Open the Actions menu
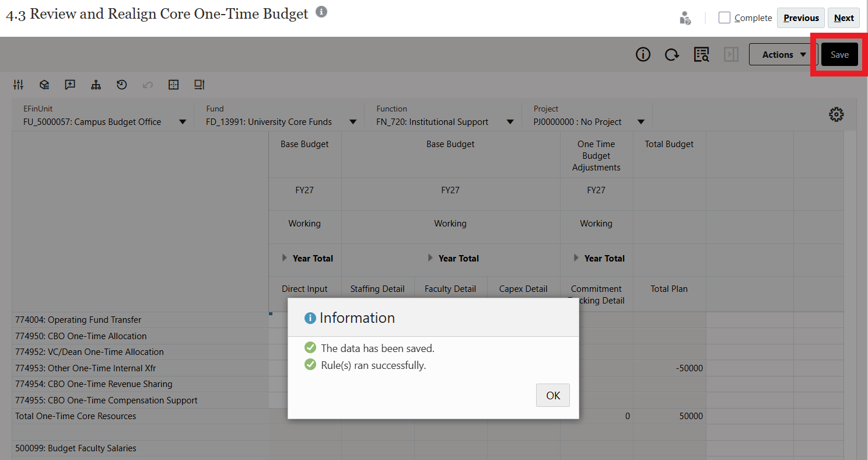 [784, 54]
